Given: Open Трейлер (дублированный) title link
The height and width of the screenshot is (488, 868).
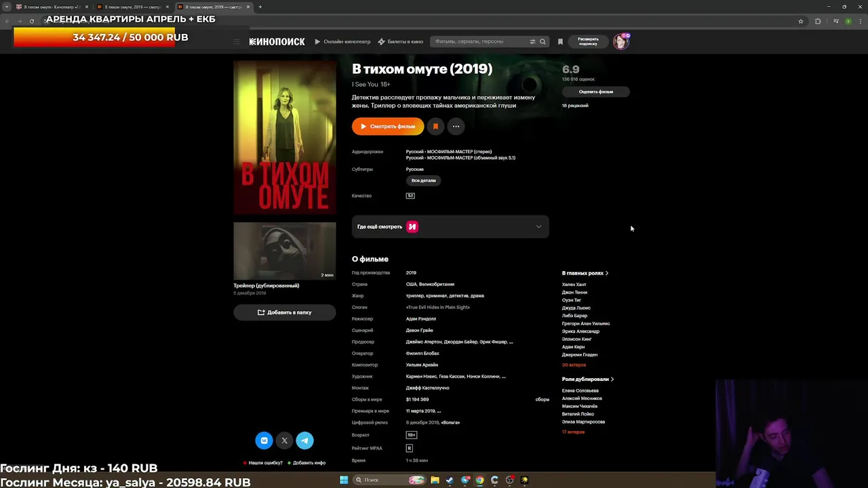Looking at the screenshot, I should coord(267,285).
